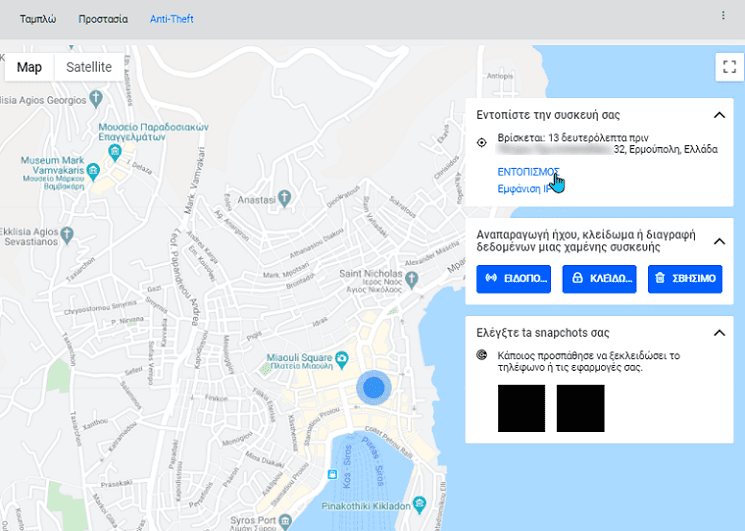
Task: Collapse the Ελέγξτε τα snapchots σας panel
Action: (x=719, y=333)
